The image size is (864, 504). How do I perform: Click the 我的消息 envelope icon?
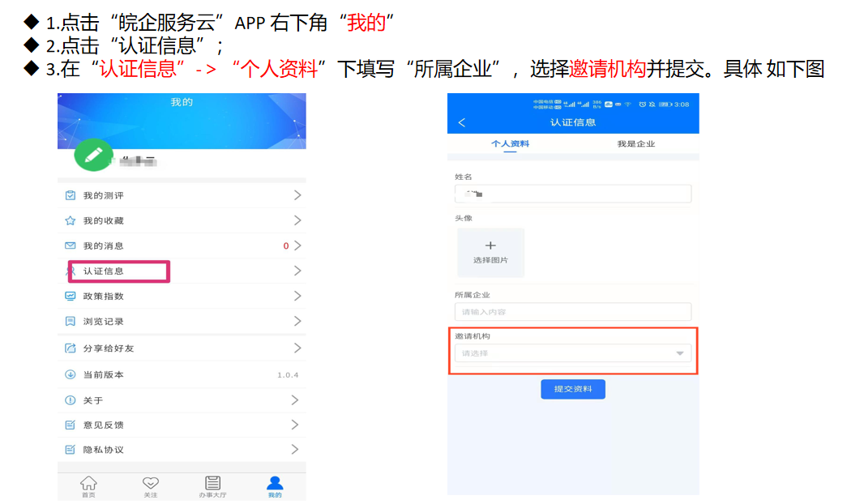71,246
